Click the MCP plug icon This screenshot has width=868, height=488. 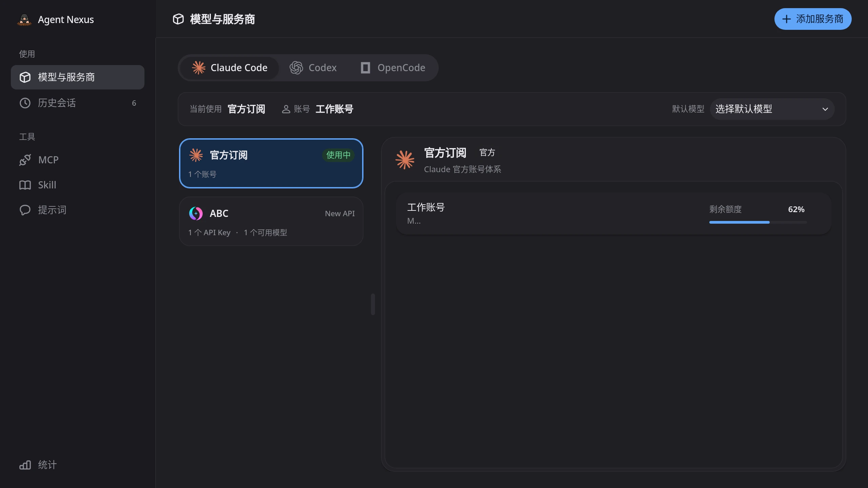[25, 160]
